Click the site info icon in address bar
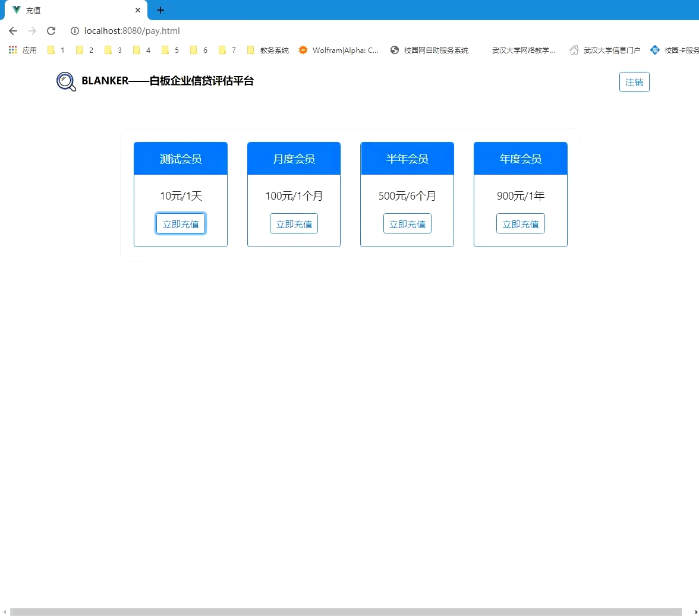The image size is (699, 616). pos(75,31)
